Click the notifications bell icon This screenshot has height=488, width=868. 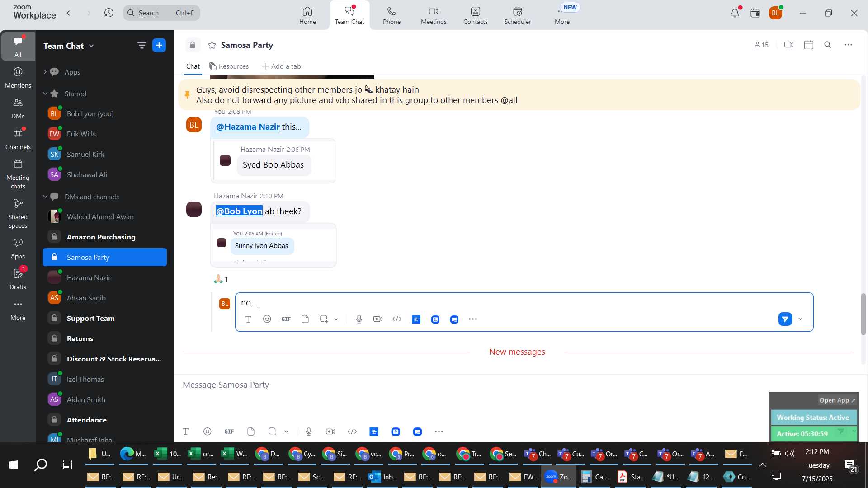point(735,13)
